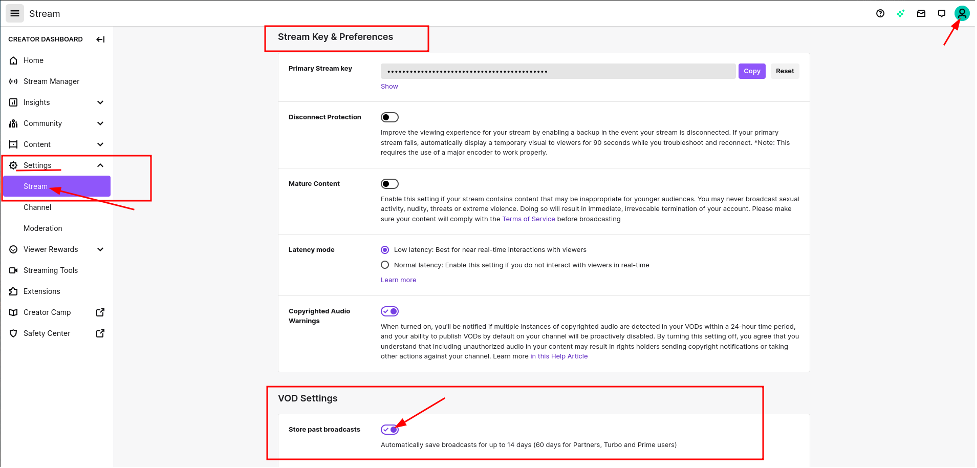Screen dimensions: 977x468
Task: Collapse the Creator Dashboard sidebar arrow
Action: (100, 39)
